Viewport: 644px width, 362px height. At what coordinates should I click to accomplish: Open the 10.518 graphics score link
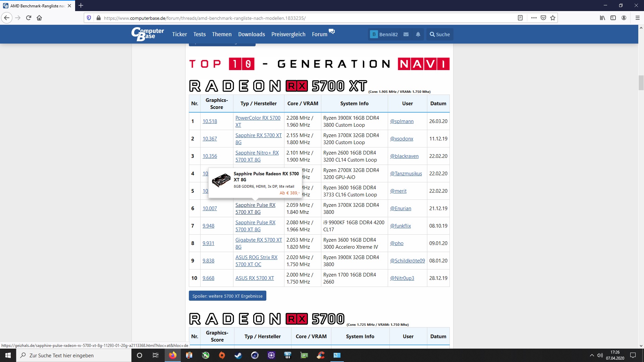210,121
